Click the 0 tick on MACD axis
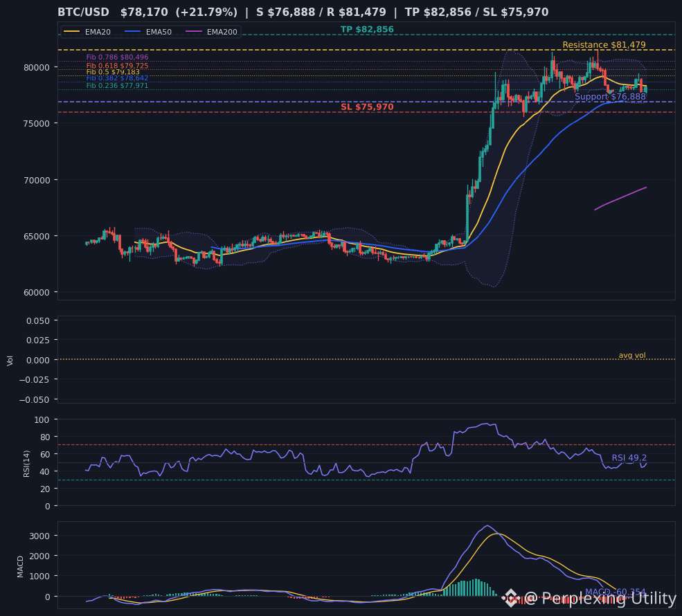 tap(47, 597)
